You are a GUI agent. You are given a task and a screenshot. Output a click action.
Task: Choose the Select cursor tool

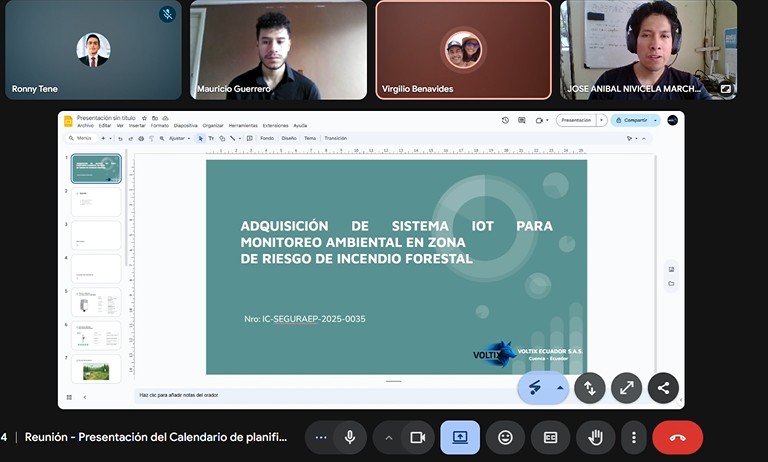click(200, 139)
